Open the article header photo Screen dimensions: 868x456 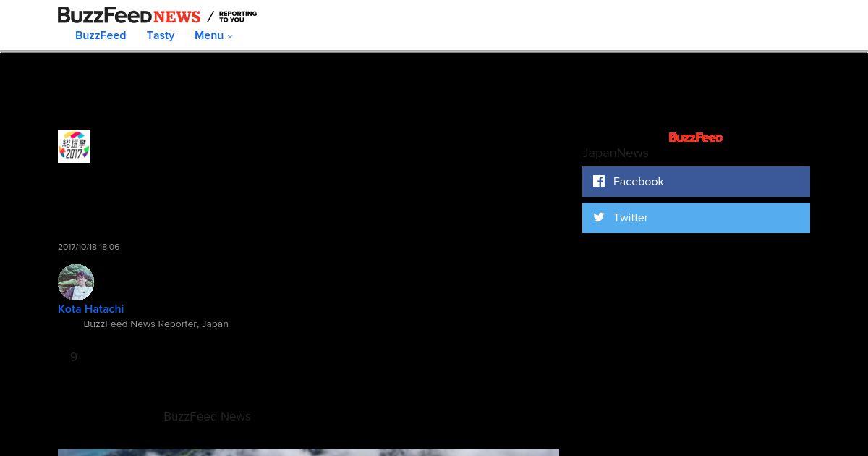pos(308,452)
